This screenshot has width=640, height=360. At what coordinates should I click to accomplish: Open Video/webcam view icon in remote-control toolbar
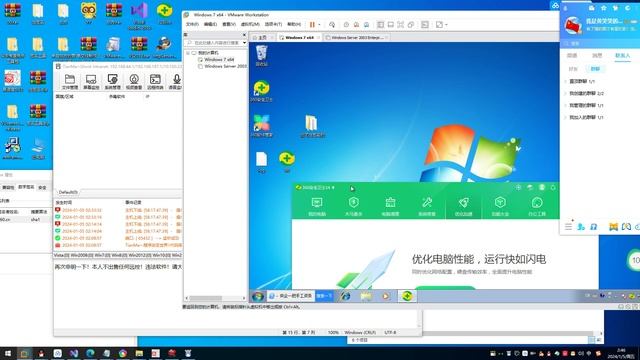click(x=134, y=82)
